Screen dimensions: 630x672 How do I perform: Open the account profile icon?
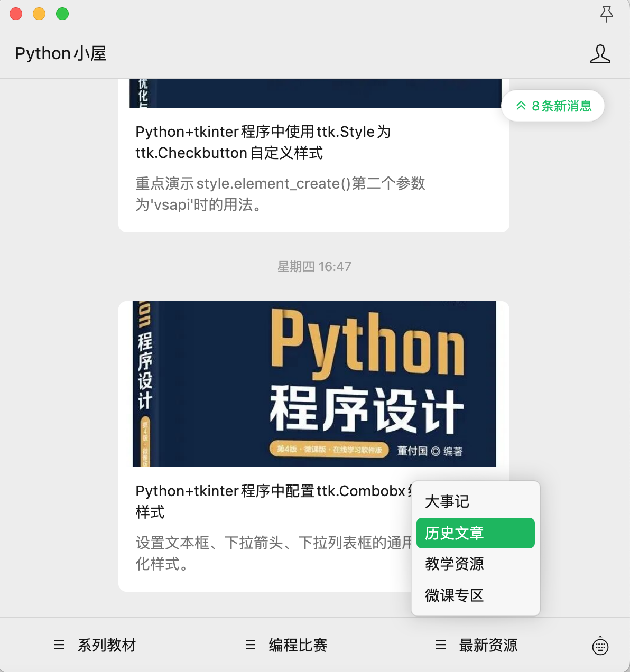[600, 54]
